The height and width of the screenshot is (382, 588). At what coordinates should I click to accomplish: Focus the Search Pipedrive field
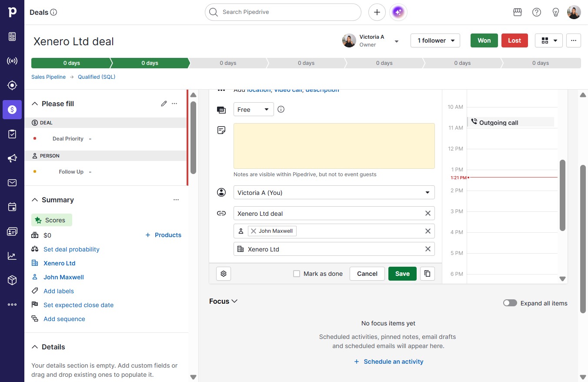[x=283, y=12]
